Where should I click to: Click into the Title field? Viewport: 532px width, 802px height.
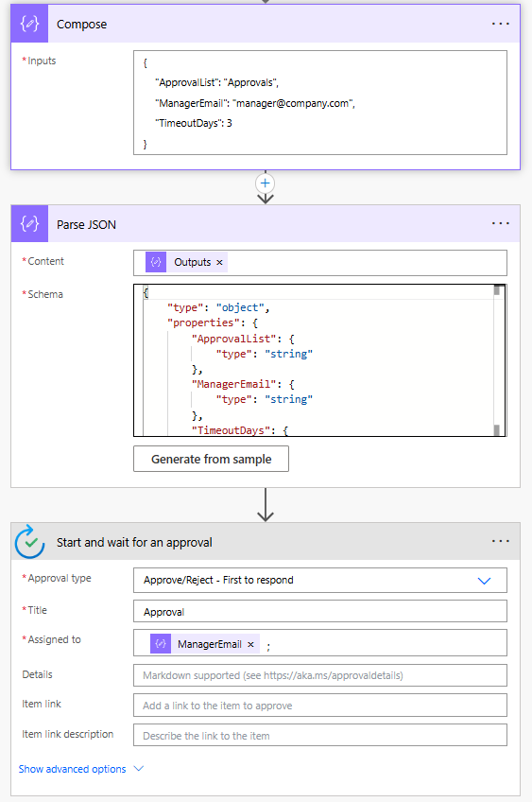(320, 611)
